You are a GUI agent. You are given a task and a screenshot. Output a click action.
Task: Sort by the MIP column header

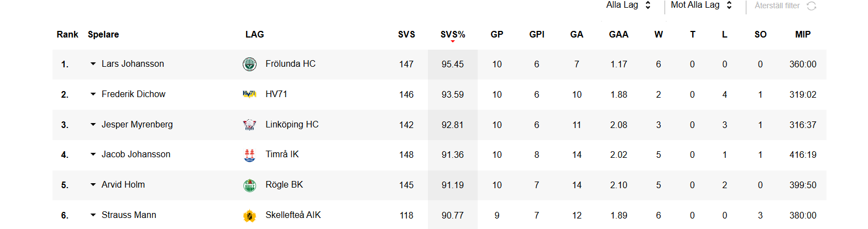pos(803,34)
